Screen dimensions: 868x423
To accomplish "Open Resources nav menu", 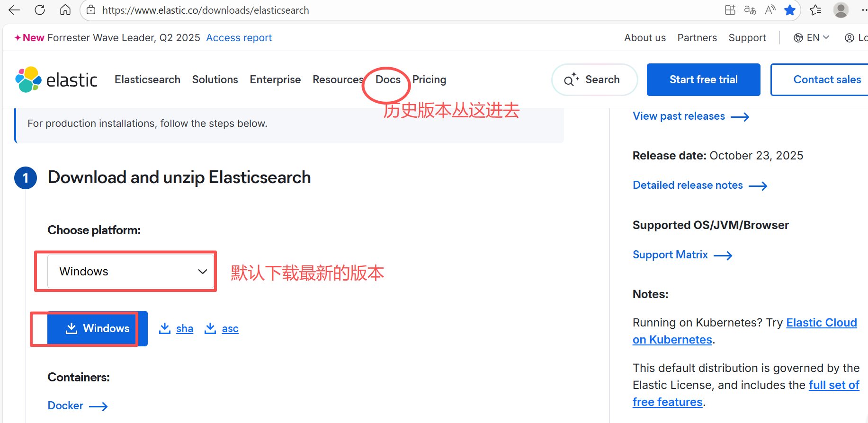I will pos(338,79).
